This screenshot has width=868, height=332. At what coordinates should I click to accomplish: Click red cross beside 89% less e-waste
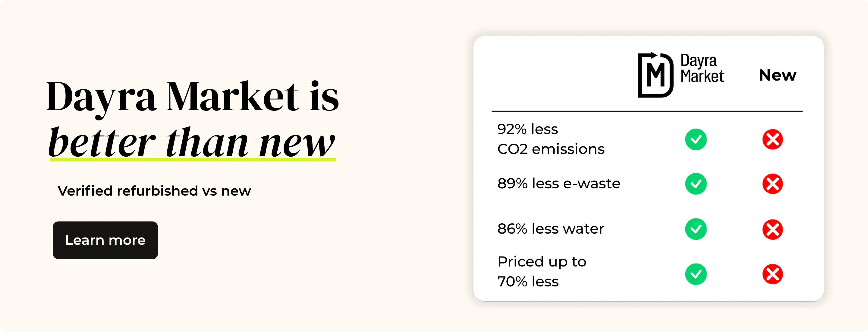[772, 184]
